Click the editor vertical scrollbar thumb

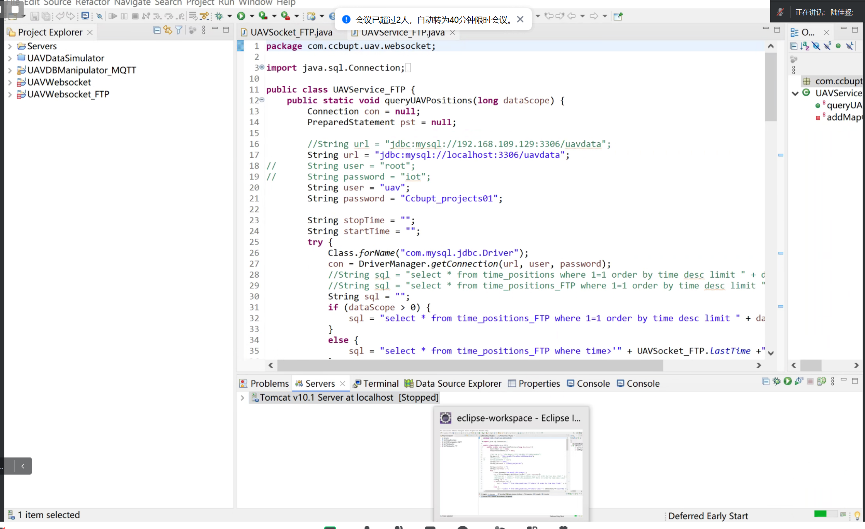pyautogui.click(x=771, y=87)
